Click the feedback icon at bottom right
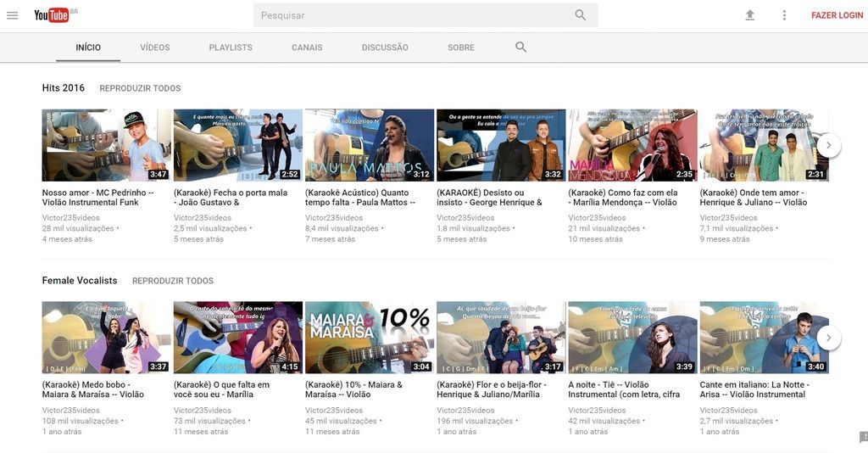The image size is (868, 453). coord(863,437)
